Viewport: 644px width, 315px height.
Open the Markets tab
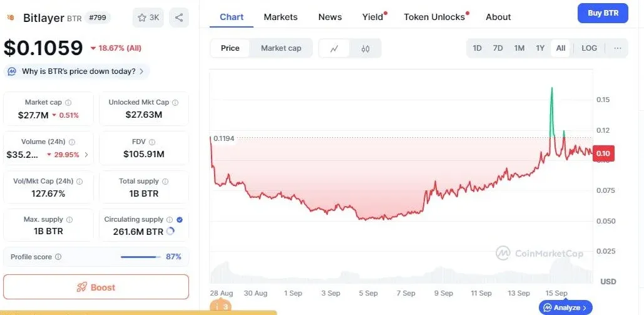click(280, 18)
